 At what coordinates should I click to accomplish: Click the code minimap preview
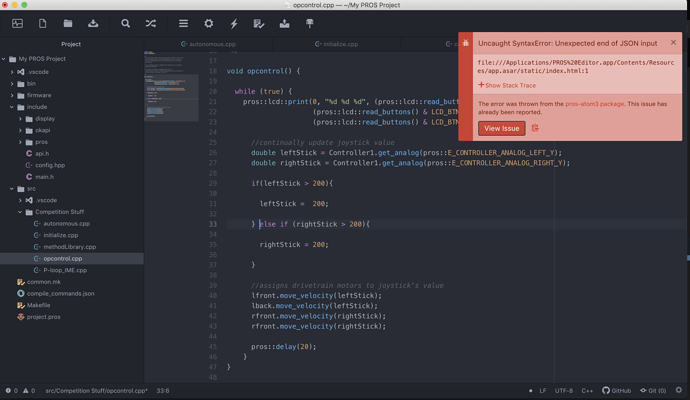click(x=171, y=86)
